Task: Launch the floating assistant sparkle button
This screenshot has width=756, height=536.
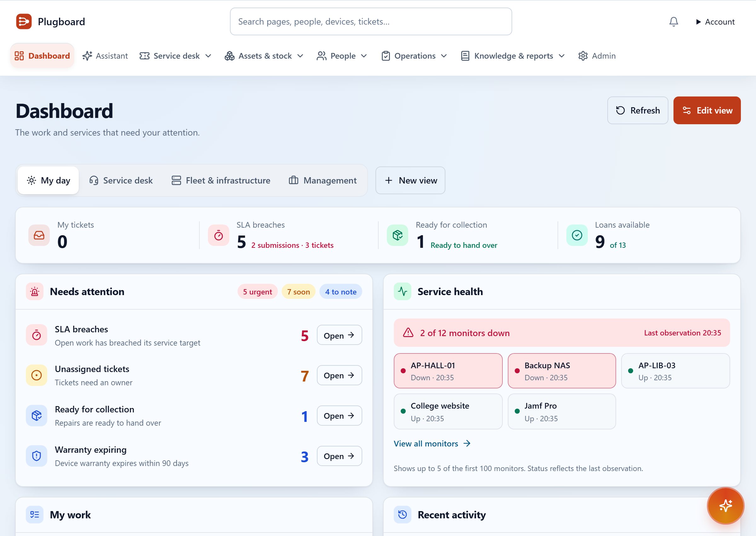Action: (x=725, y=506)
